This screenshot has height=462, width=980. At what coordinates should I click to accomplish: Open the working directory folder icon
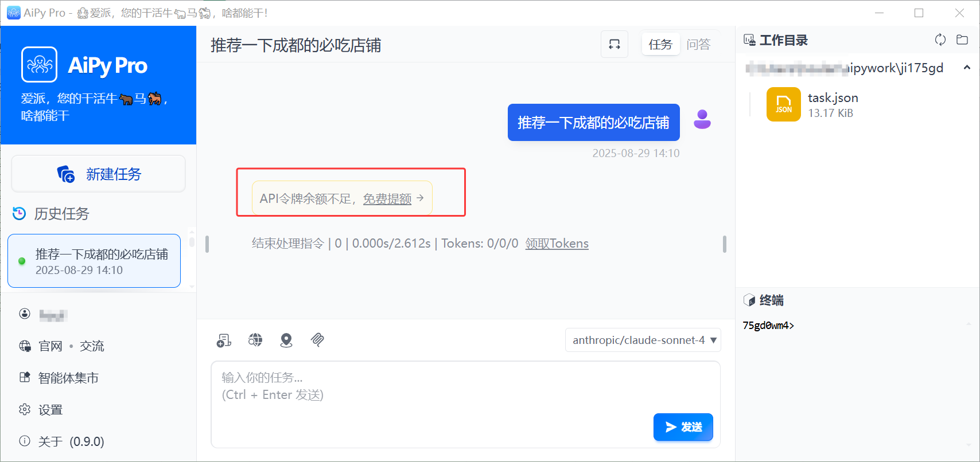tap(962, 40)
